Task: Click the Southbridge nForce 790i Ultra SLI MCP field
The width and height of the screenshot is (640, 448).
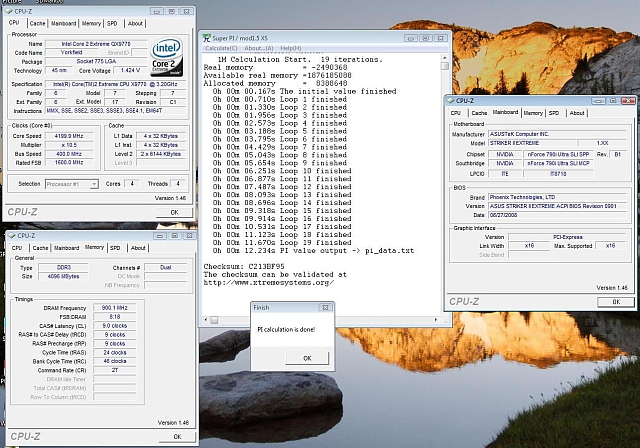Action: tap(558, 163)
